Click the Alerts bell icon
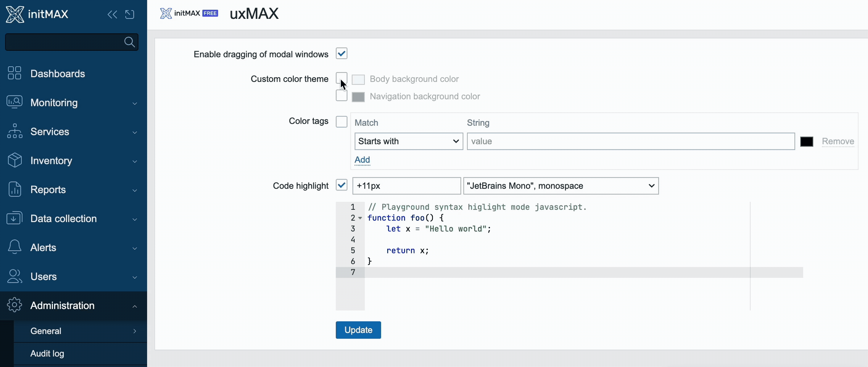Screen dimensions: 868x367 15,247
